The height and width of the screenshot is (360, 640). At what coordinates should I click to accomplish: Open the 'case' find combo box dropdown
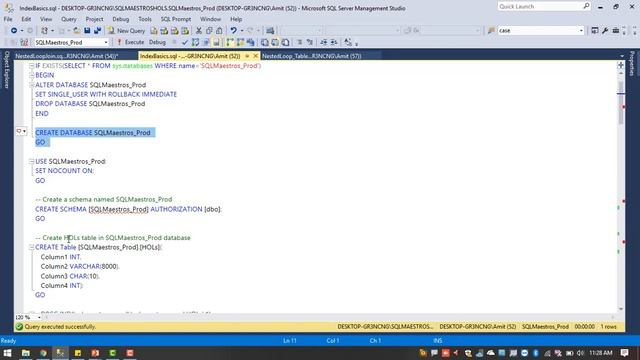point(581,31)
